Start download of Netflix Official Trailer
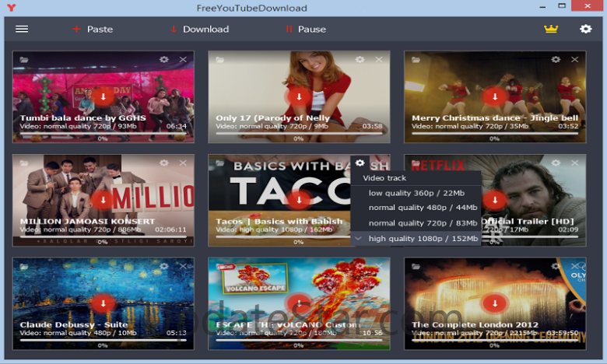 point(495,200)
